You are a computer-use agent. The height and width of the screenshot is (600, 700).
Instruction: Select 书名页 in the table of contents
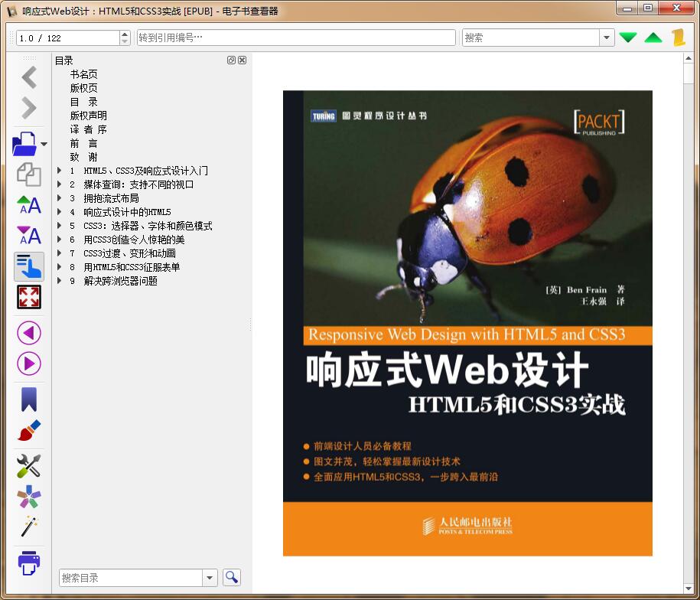83,74
